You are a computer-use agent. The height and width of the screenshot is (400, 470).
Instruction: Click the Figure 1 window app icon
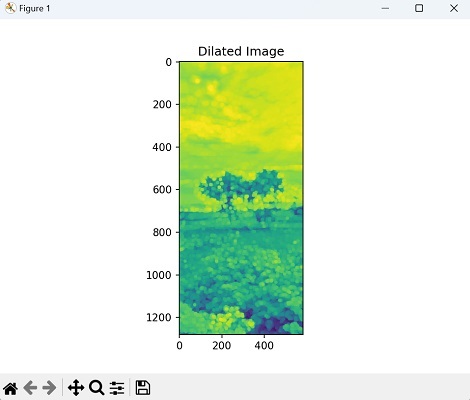[10, 8]
